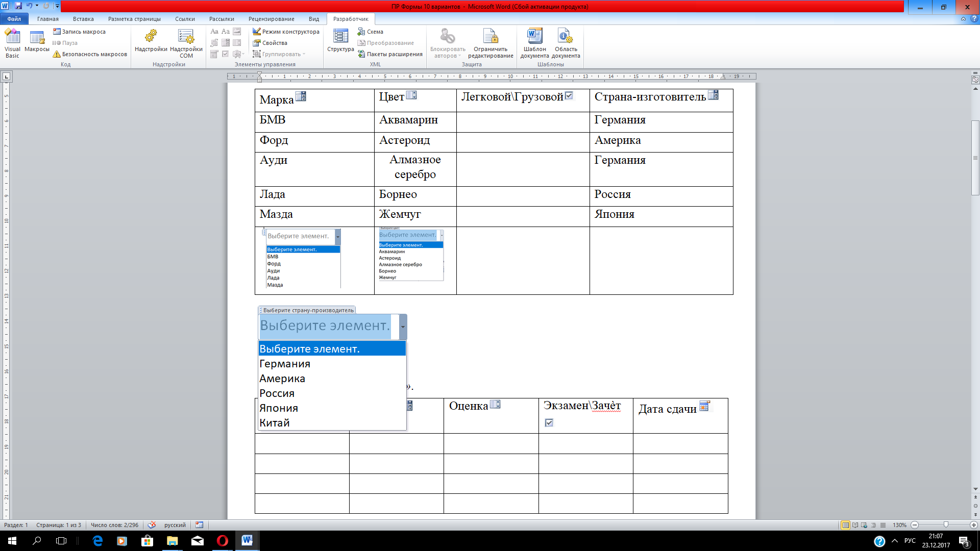This screenshot has width=980, height=551.
Task: Click Марка dropdown picture in table
Action: pyautogui.click(x=303, y=259)
